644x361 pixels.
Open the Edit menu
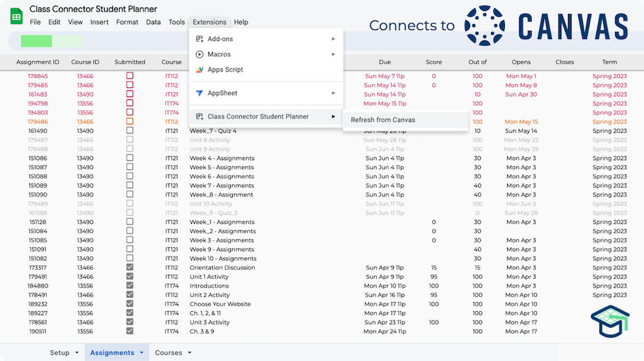[54, 22]
